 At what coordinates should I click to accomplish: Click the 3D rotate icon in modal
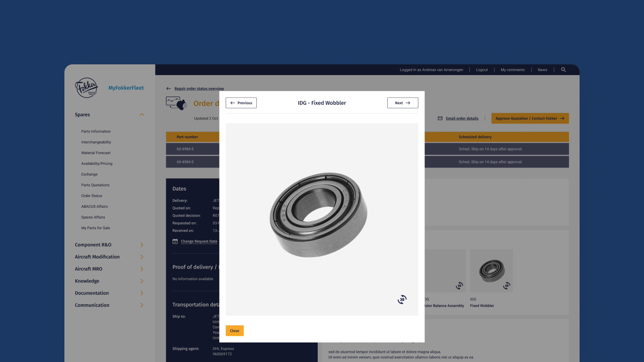[402, 299]
